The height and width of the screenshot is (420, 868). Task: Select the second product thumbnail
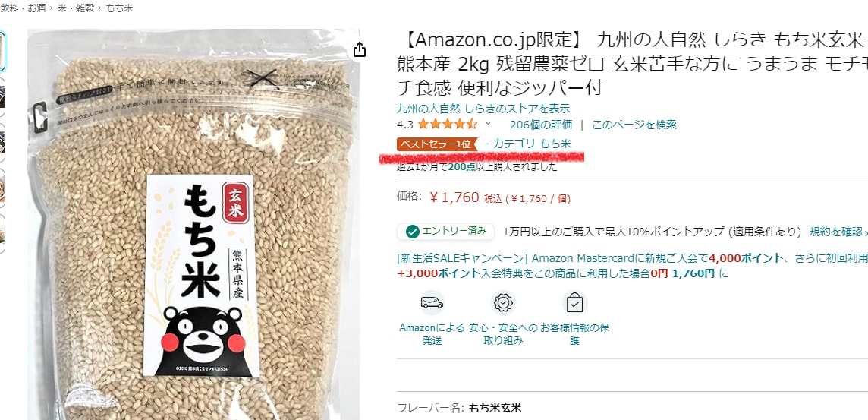coord(2,97)
